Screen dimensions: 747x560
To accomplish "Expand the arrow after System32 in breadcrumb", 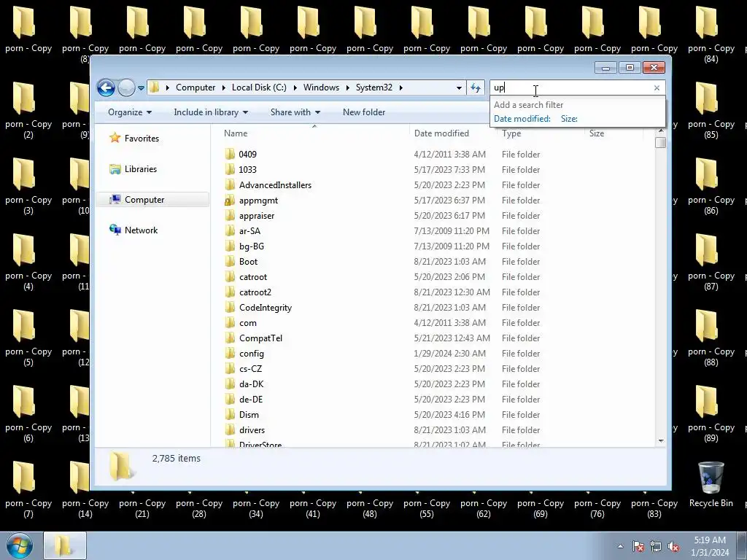I will pyautogui.click(x=401, y=87).
